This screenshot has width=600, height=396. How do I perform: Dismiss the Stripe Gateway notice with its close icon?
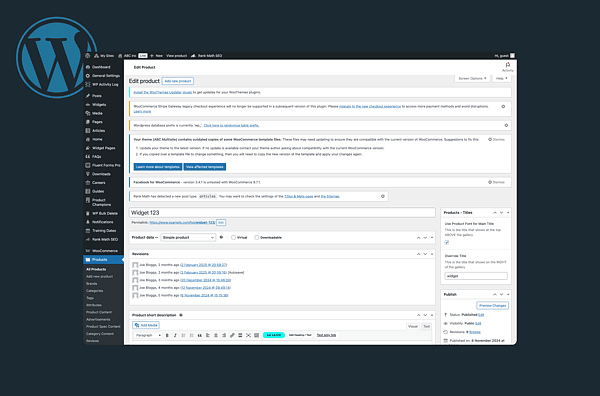503,106
